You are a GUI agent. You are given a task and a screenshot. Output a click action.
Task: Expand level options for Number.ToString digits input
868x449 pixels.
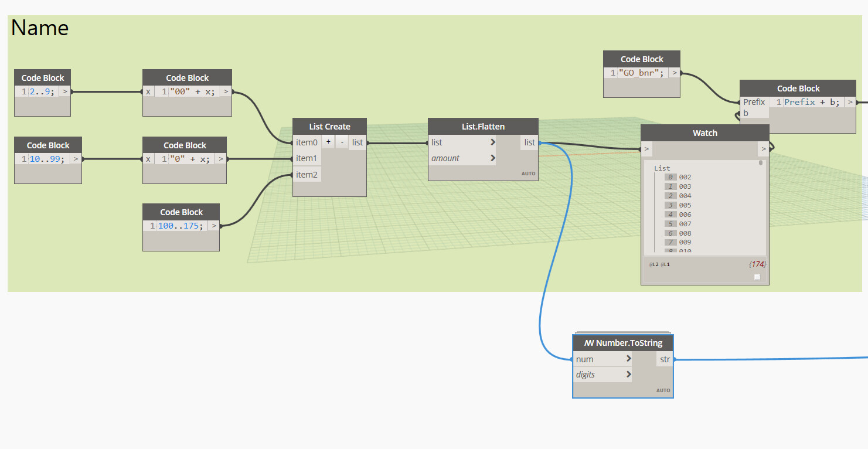tap(628, 374)
